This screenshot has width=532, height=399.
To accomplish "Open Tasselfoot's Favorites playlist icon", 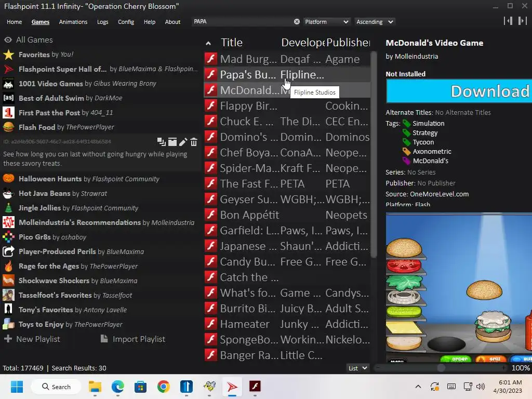I will [8, 295].
